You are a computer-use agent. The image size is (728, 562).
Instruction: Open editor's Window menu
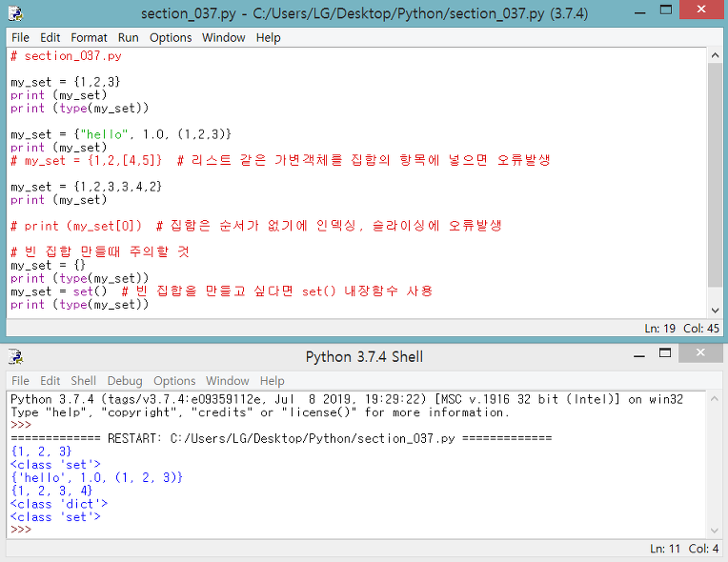point(223,37)
